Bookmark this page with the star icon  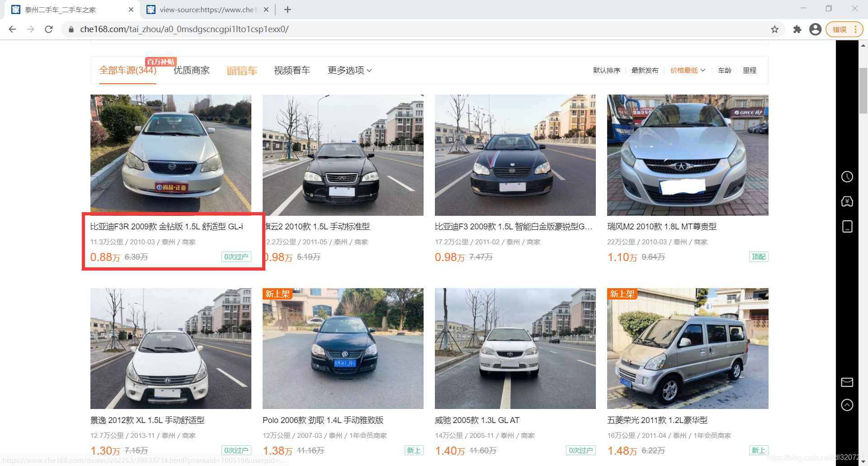coord(774,29)
